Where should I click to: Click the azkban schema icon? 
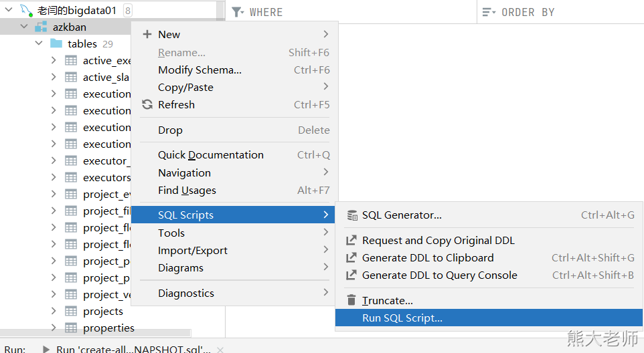pos(41,27)
